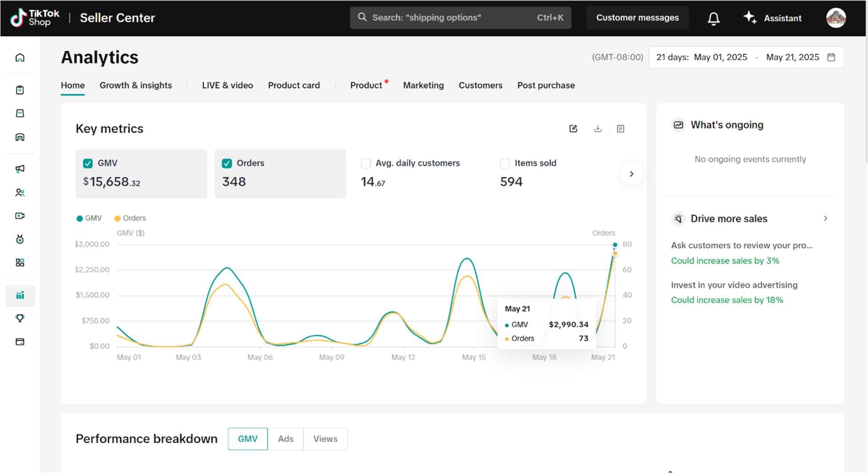Open the date range calendar picker
Viewport: 868px width, 473px height.
pyautogui.click(x=831, y=57)
